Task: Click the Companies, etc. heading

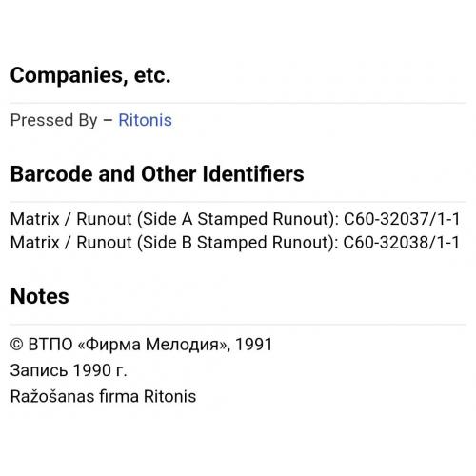Action: click(x=90, y=75)
